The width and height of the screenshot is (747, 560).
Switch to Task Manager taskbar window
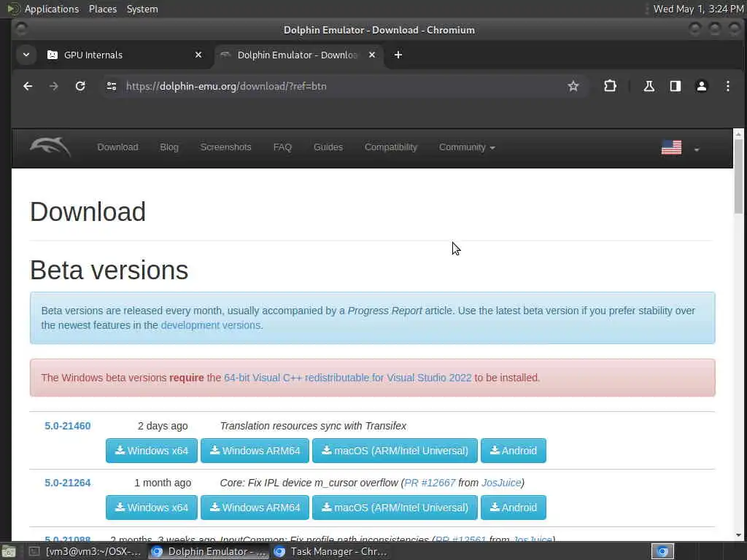point(330,551)
